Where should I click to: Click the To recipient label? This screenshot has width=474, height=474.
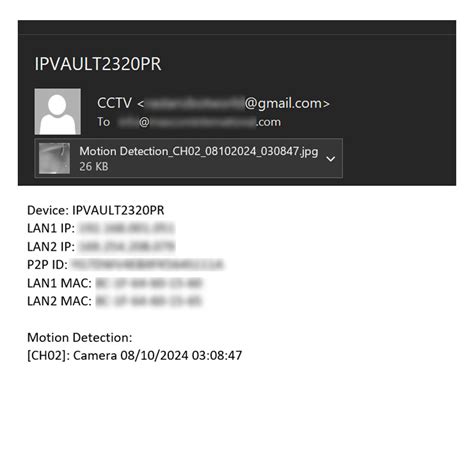pyautogui.click(x=104, y=122)
